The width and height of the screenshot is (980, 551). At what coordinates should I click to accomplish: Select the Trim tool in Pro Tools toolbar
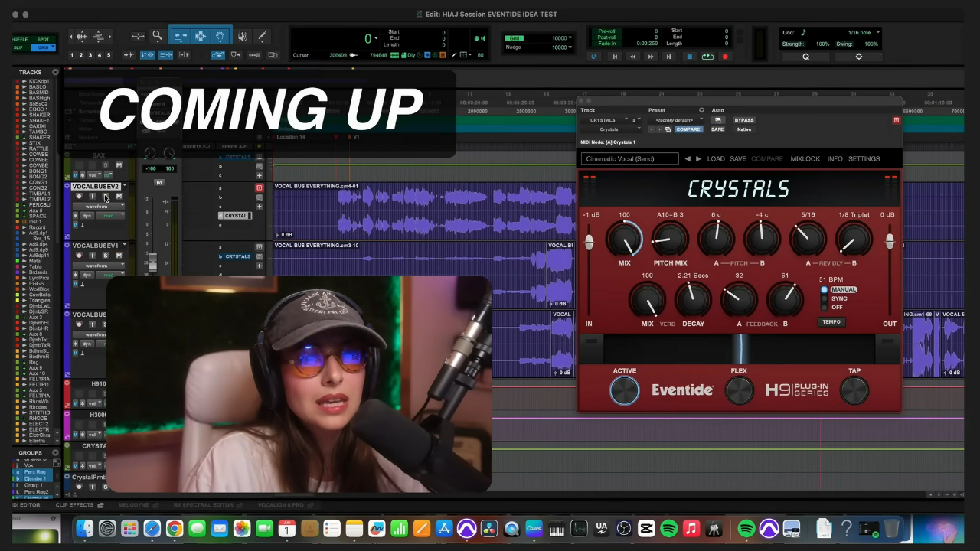click(x=181, y=36)
